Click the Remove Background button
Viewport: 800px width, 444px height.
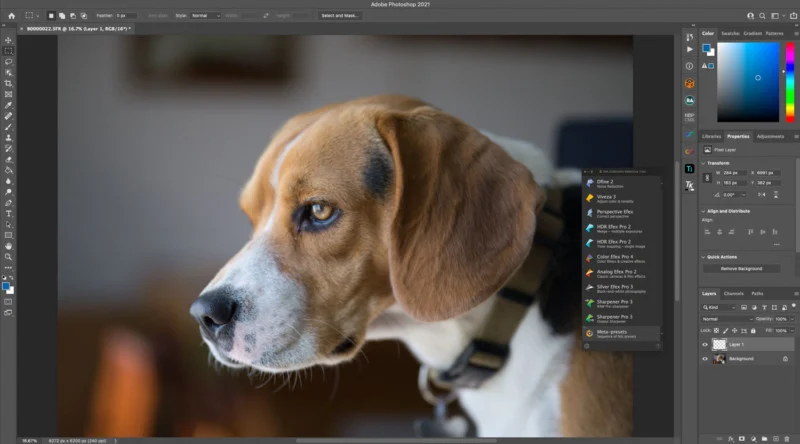tap(742, 268)
